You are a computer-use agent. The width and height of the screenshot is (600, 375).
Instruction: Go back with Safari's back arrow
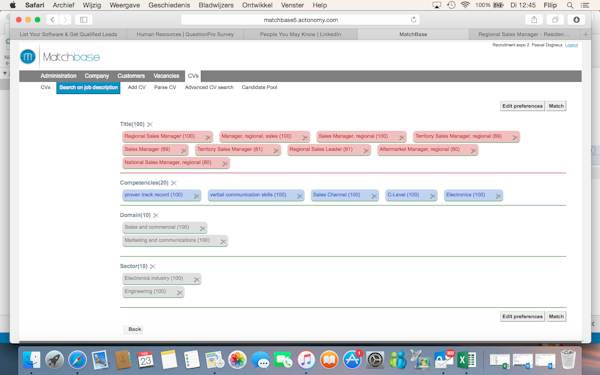[53, 20]
